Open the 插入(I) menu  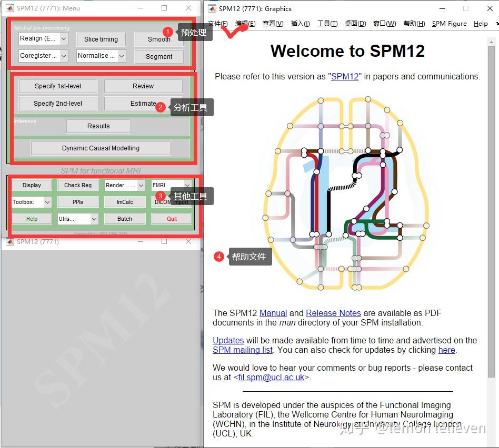click(x=301, y=24)
